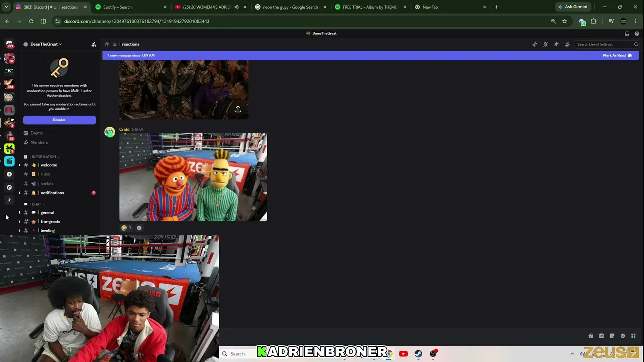This screenshot has height=362, width=644.
Task: Open the notifications channel
Action: 59,193
